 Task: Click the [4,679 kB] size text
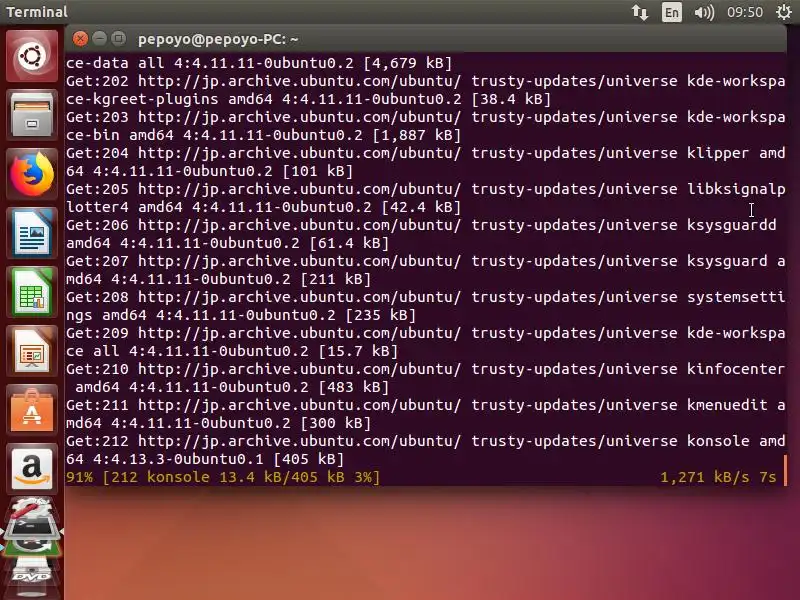coord(408,63)
